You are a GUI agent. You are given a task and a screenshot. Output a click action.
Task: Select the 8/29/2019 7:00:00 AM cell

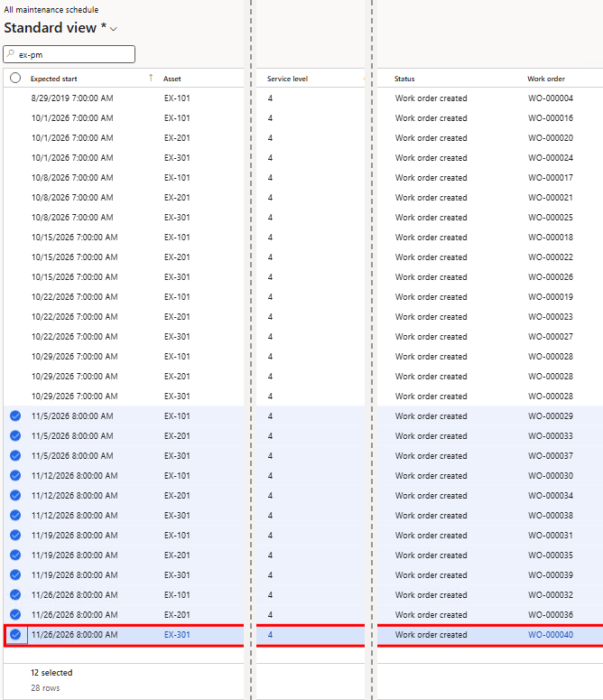point(72,98)
